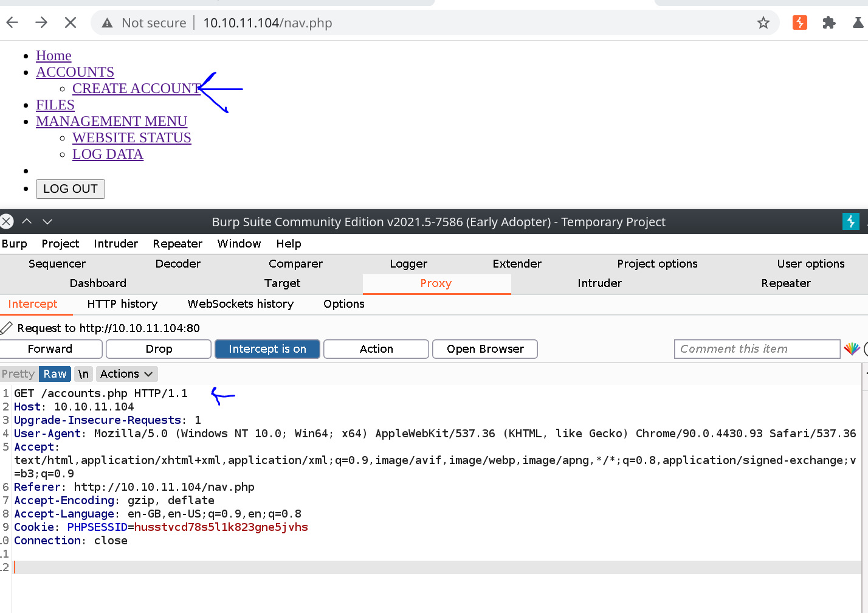The image size is (868, 613).
Task: Open the browser extensions puzzle icon
Action: pos(829,23)
